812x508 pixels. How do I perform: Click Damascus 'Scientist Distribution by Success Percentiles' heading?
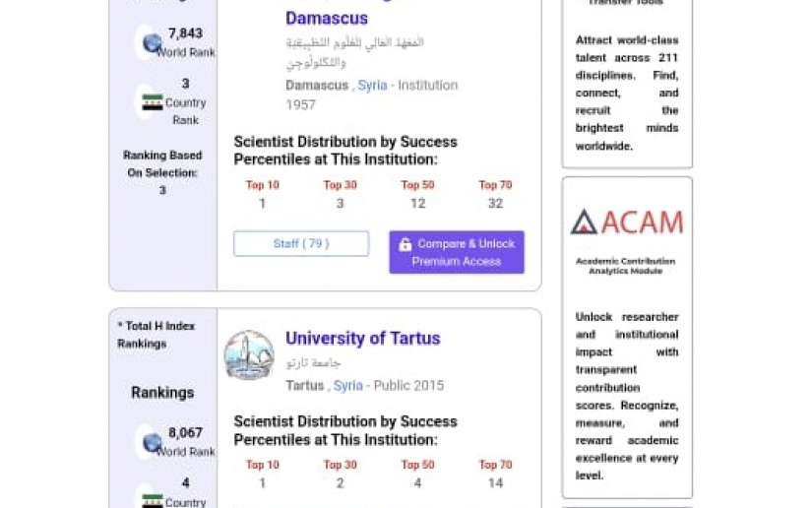pos(345,151)
